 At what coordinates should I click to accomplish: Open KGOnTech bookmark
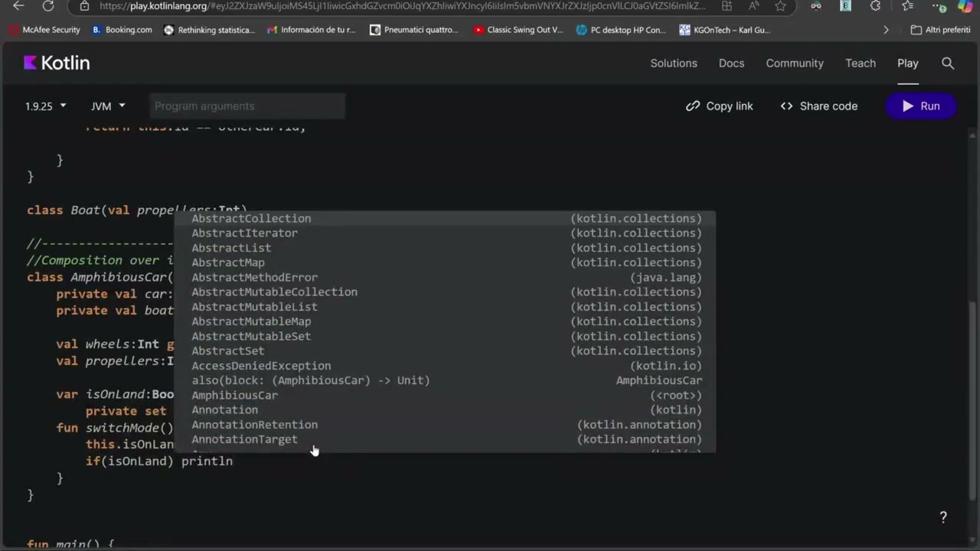pyautogui.click(x=724, y=30)
